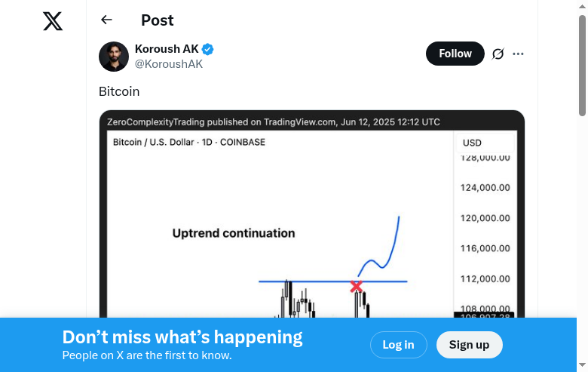Go back using the back arrow

point(106,20)
